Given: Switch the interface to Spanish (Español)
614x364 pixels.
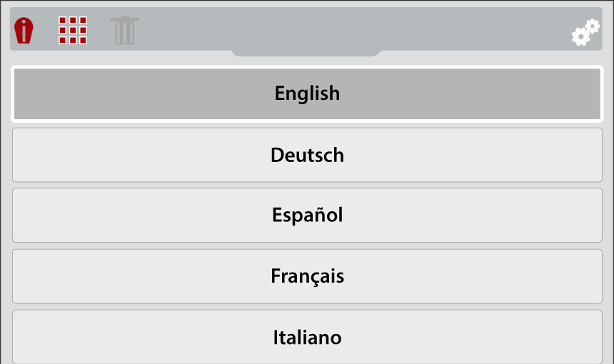Looking at the screenshot, I should 307,215.
